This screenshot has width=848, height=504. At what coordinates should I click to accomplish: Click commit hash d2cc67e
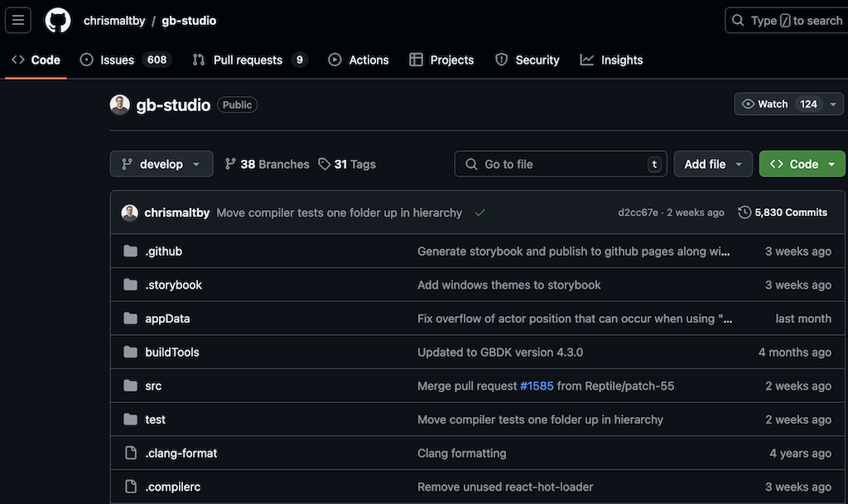coord(638,213)
